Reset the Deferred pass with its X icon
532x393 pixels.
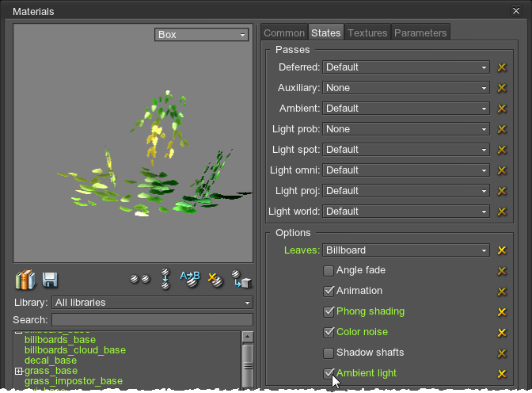click(x=501, y=67)
